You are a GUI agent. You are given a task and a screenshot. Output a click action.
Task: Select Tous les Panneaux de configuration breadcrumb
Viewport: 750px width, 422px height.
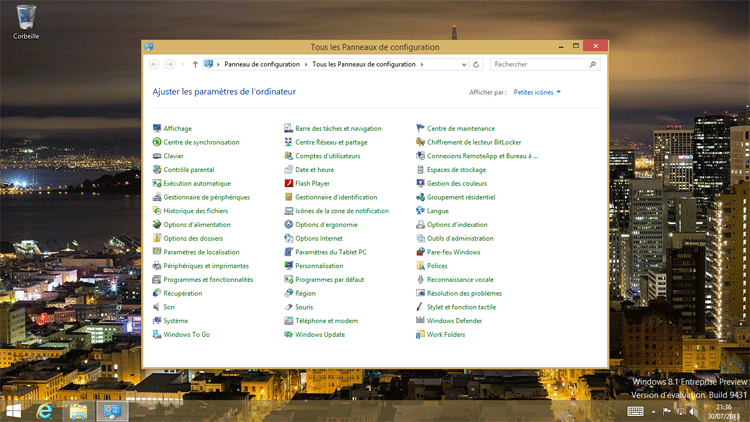366,64
